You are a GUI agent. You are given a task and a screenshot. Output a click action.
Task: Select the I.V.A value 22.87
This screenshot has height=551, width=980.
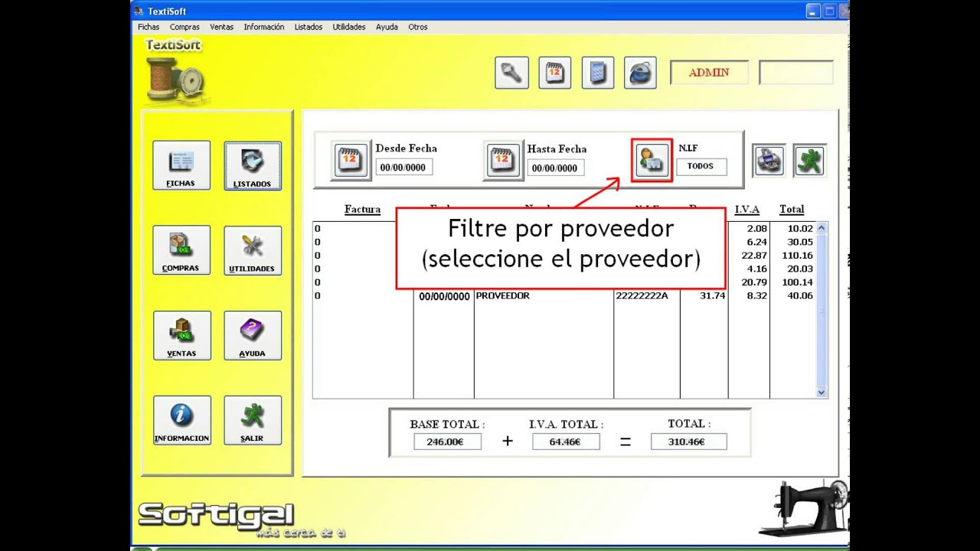coord(754,256)
